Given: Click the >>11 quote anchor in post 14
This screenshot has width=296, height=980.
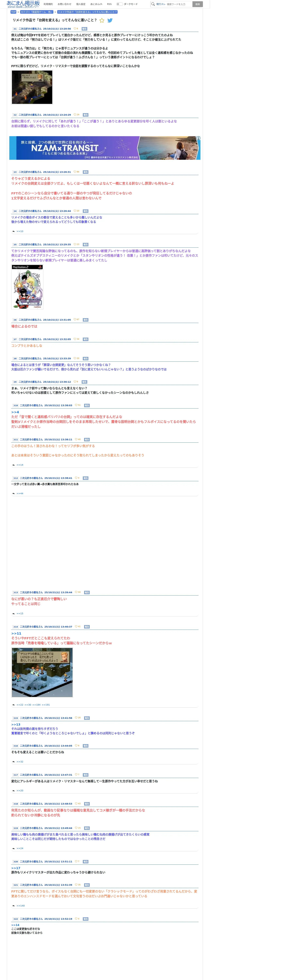Looking at the screenshot, I should coord(16,633).
